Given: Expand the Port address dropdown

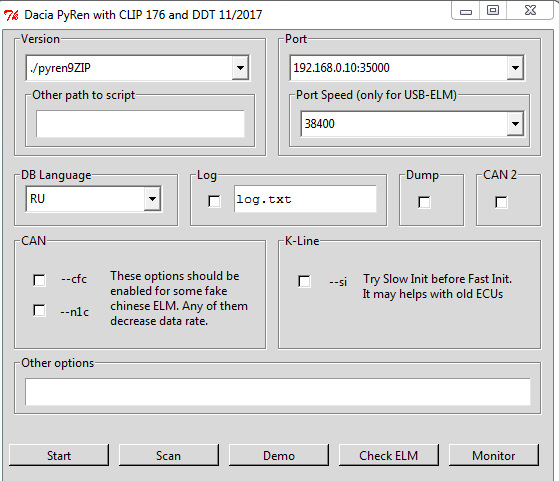Looking at the screenshot, I should pyautogui.click(x=515, y=68).
